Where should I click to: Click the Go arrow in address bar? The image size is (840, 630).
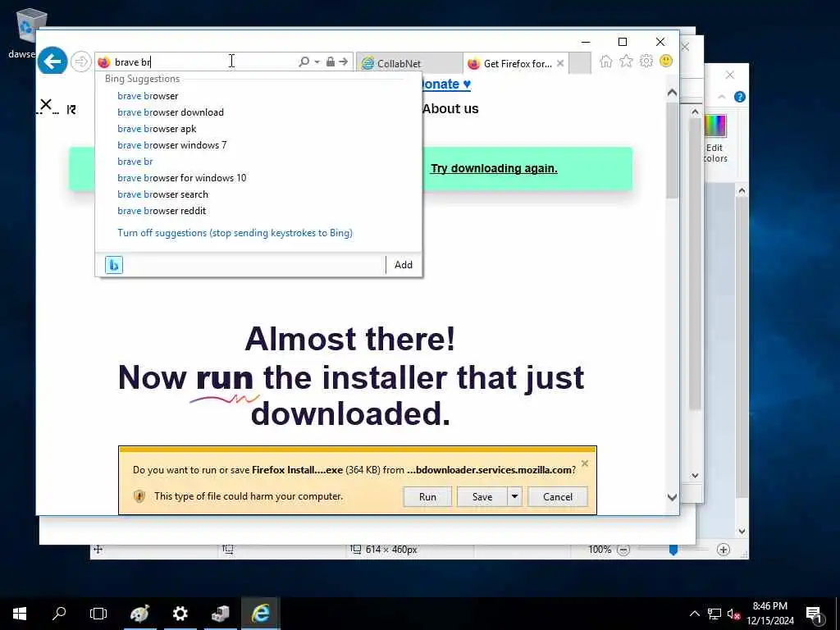(x=344, y=62)
